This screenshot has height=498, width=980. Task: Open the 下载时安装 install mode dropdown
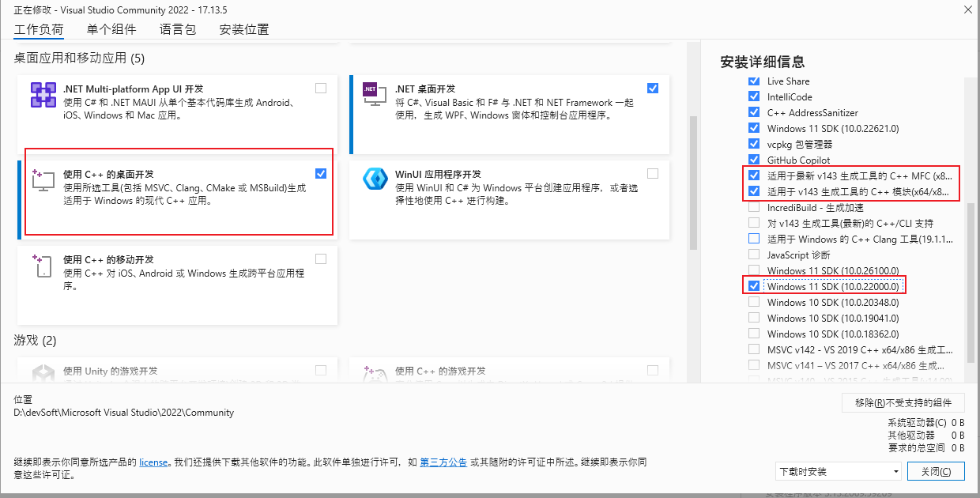[839, 471]
